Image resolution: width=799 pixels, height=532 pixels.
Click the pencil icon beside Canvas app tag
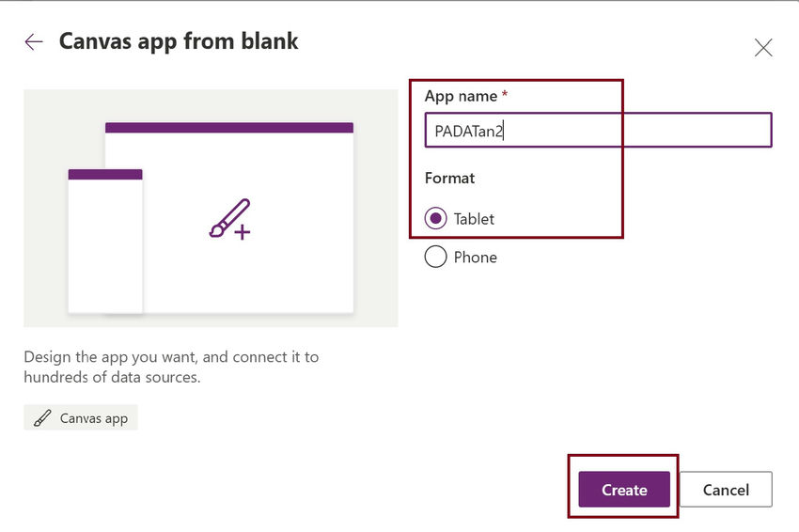[42, 418]
